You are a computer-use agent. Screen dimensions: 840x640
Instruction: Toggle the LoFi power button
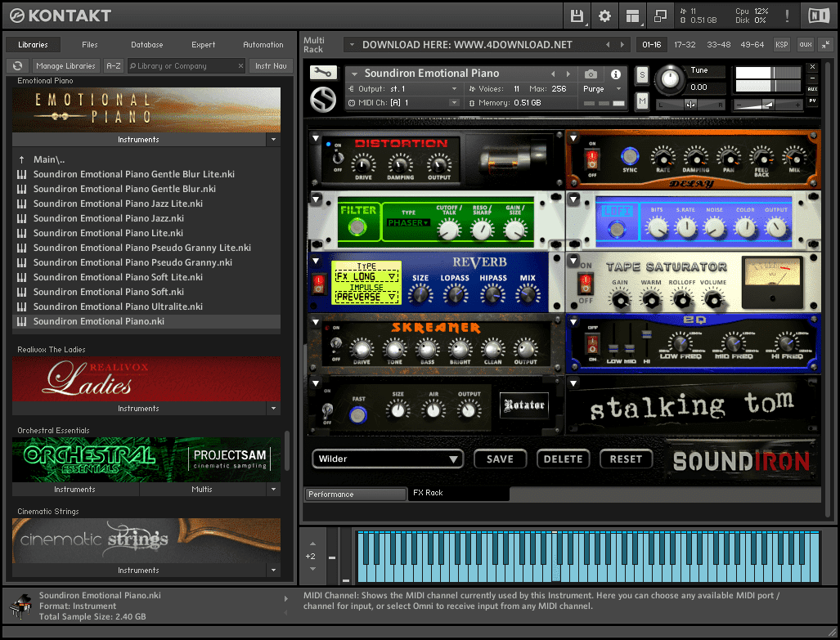point(617,229)
